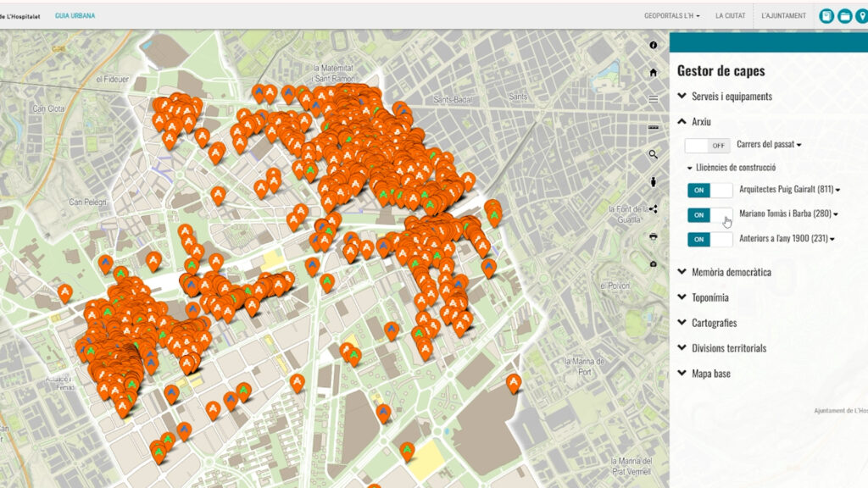
Task: Expand the Mapa base section
Action: pyautogui.click(x=710, y=374)
